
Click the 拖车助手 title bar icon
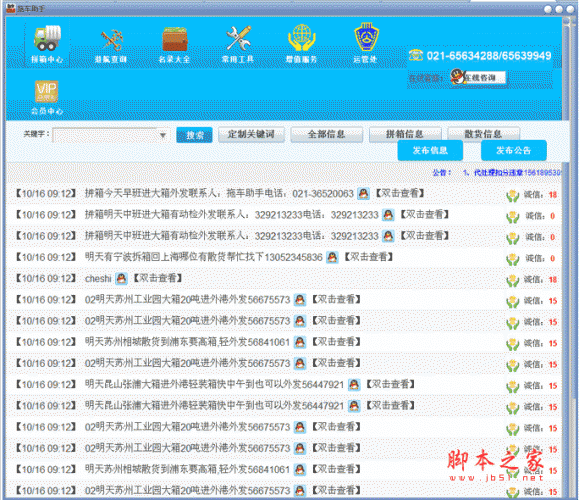(11, 8)
